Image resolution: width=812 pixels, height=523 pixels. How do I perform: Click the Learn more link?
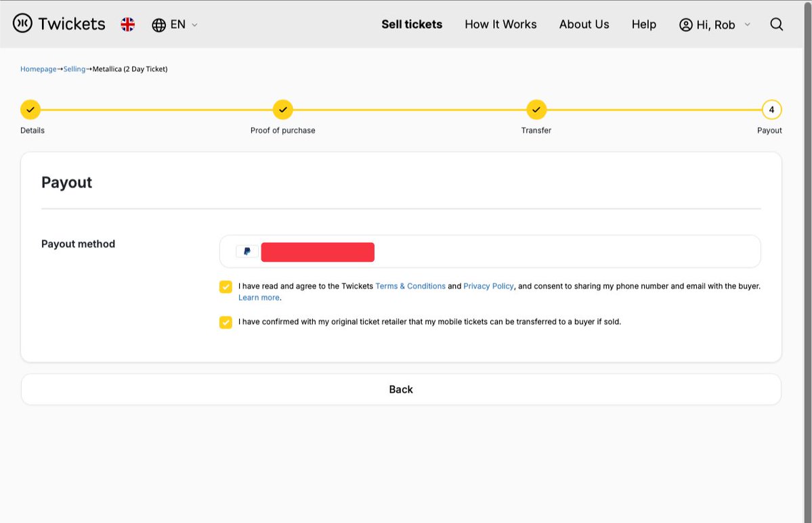pyautogui.click(x=259, y=298)
